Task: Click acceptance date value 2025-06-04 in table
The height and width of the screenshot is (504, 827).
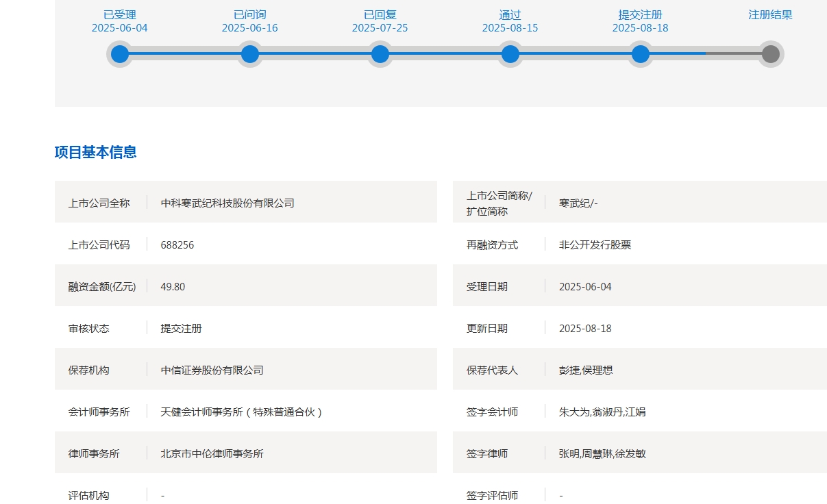Action: (x=585, y=286)
